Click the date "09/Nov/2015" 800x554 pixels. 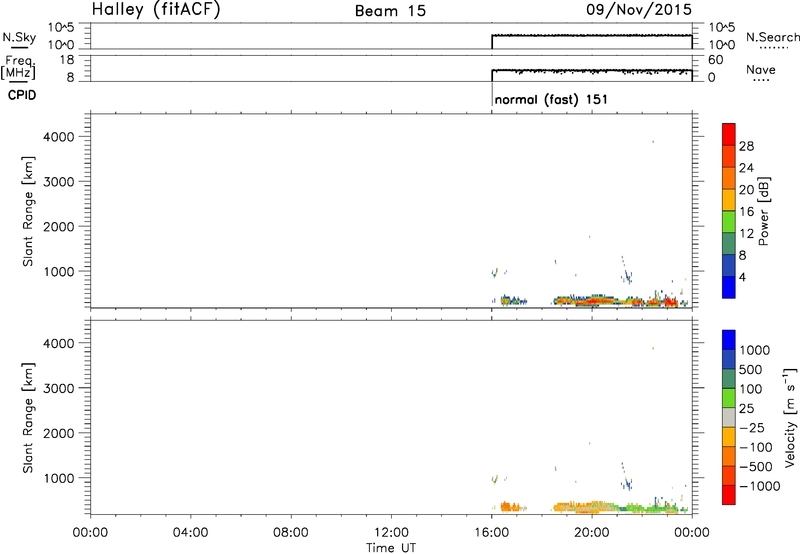639,10
